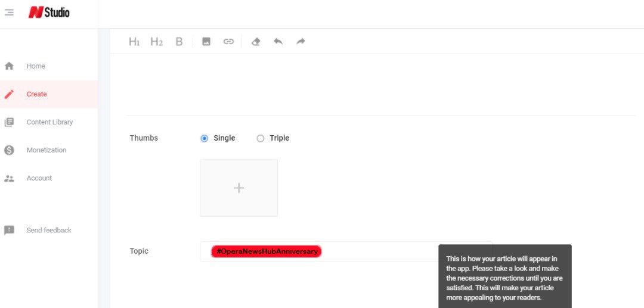Select the Single thumbs radio button
The width and height of the screenshot is (644, 308).
(204, 138)
